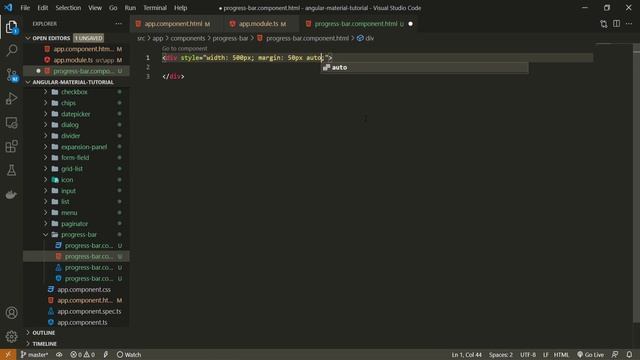The width and height of the screenshot is (640, 360).
Task: Open the Testing flask view
Action: (11, 170)
